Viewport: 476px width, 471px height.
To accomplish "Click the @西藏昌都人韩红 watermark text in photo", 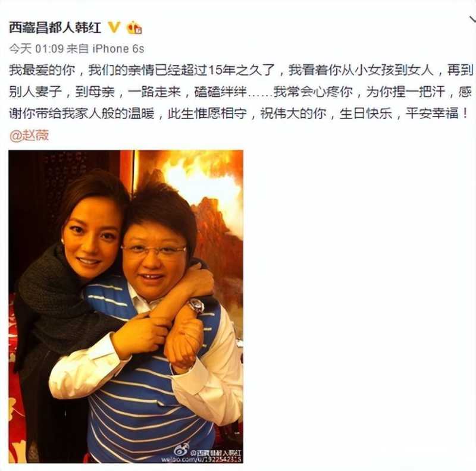I will 215,452.
